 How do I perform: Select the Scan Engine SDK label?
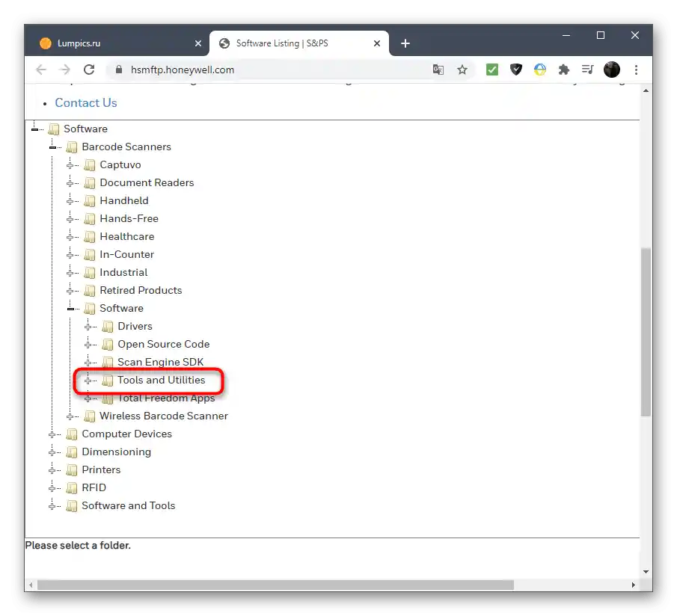(x=161, y=362)
